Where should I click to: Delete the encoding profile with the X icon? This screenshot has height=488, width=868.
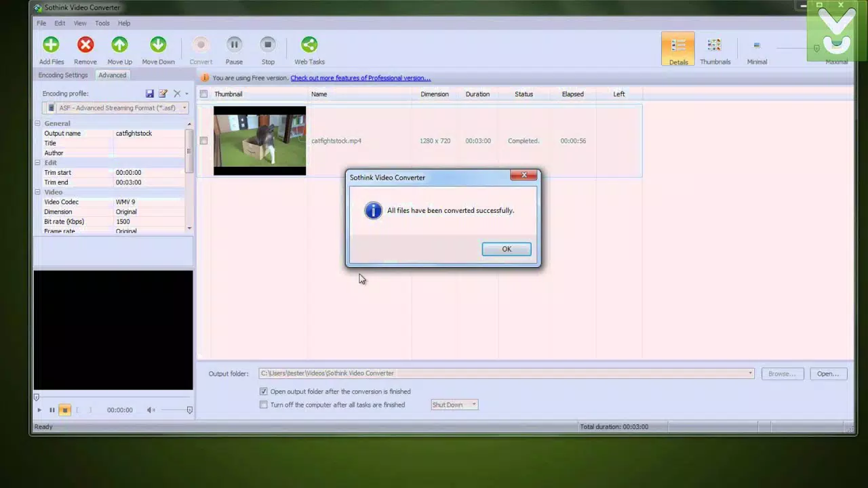click(x=177, y=94)
